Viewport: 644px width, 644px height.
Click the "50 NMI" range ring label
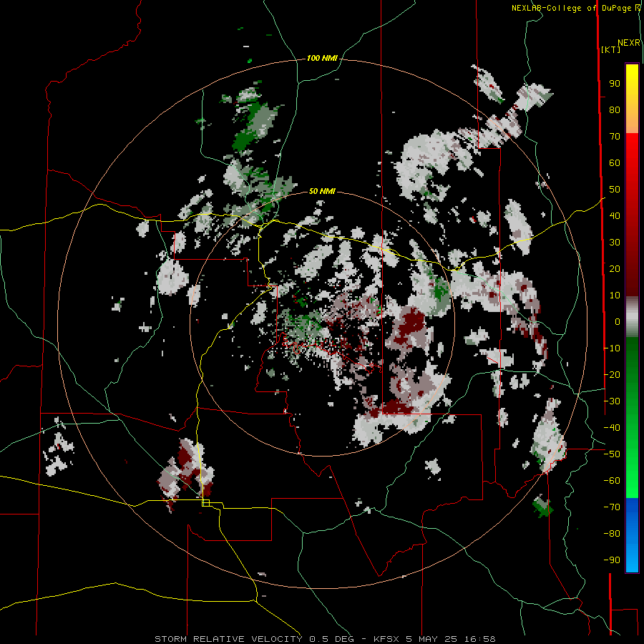click(x=322, y=191)
